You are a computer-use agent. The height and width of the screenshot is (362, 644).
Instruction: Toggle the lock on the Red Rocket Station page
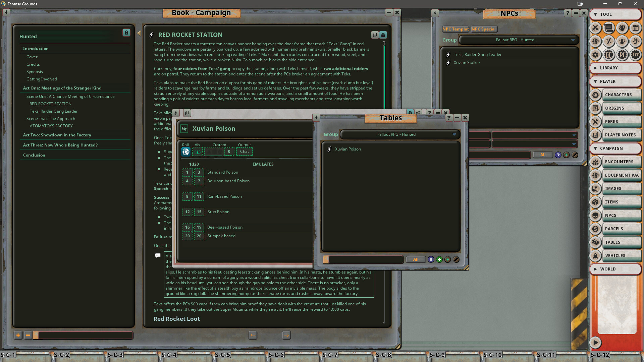pyautogui.click(x=383, y=35)
